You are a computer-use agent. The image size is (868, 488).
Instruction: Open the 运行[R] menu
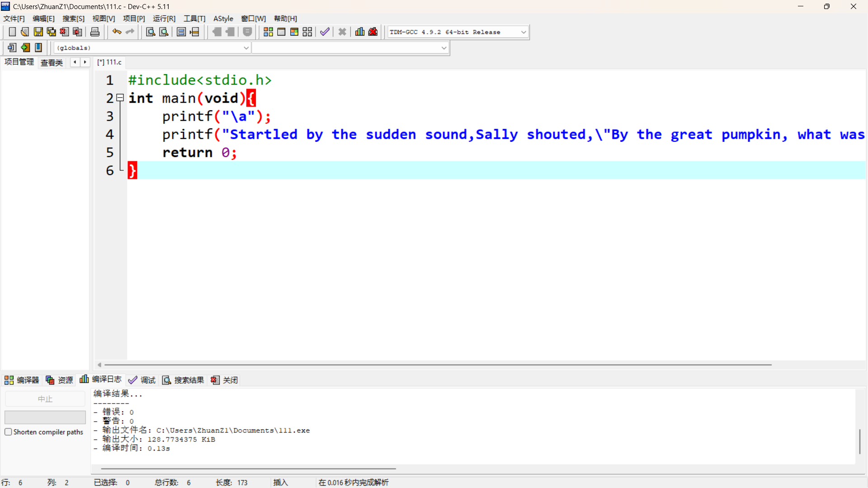click(164, 19)
